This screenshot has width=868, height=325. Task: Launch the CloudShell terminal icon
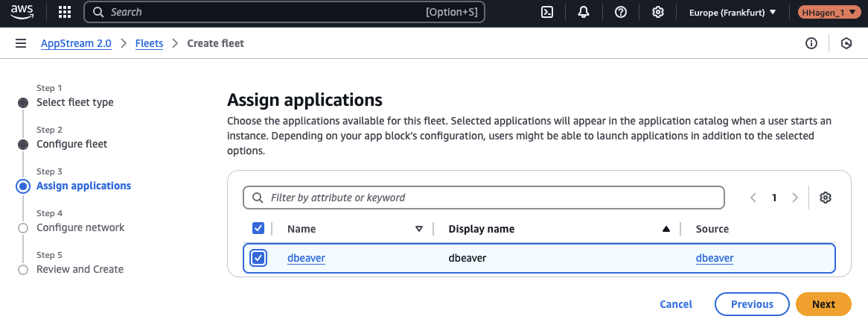point(547,12)
